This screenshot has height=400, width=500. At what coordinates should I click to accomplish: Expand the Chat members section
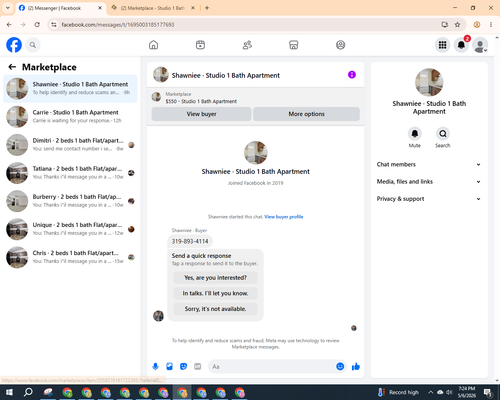pyautogui.click(x=429, y=164)
